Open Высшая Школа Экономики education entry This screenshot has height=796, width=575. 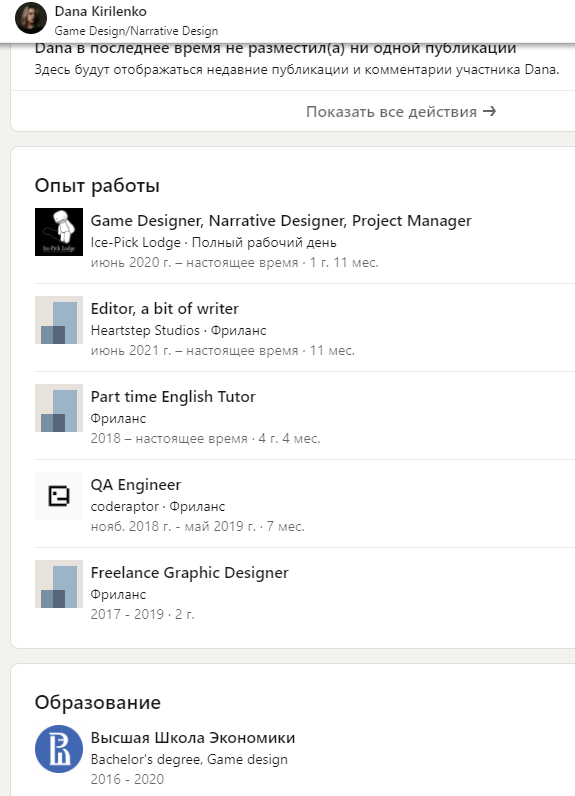[193, 738]
